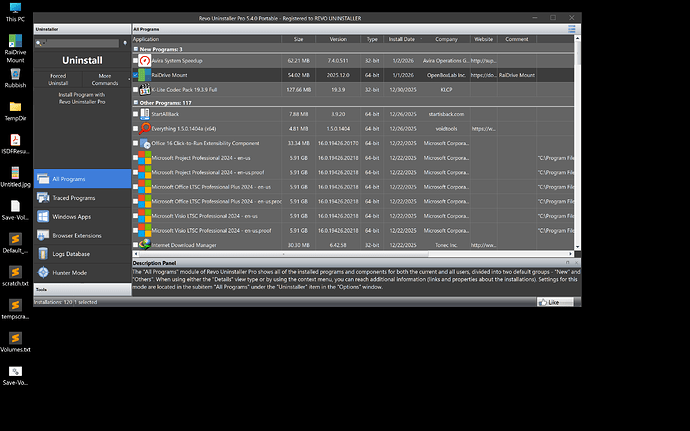
Task: Open the Traced Programs module
Action: 81,199
